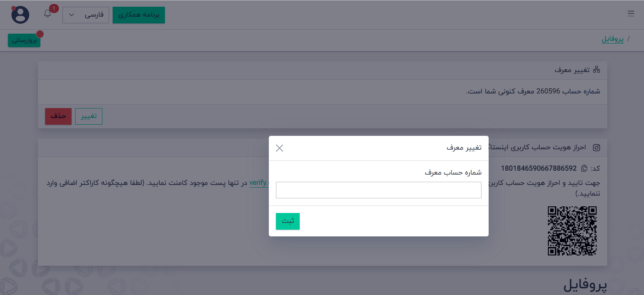
Task: Click the red حذف delete button
Action: coord(58,116)
